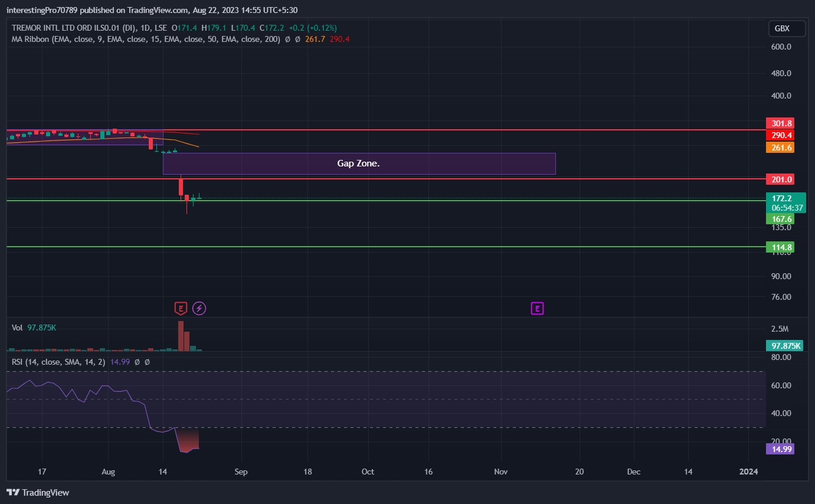Click the 400.0 price scale value
The height and width of the screenshot is (504, 815).
(x=781, y=96)
